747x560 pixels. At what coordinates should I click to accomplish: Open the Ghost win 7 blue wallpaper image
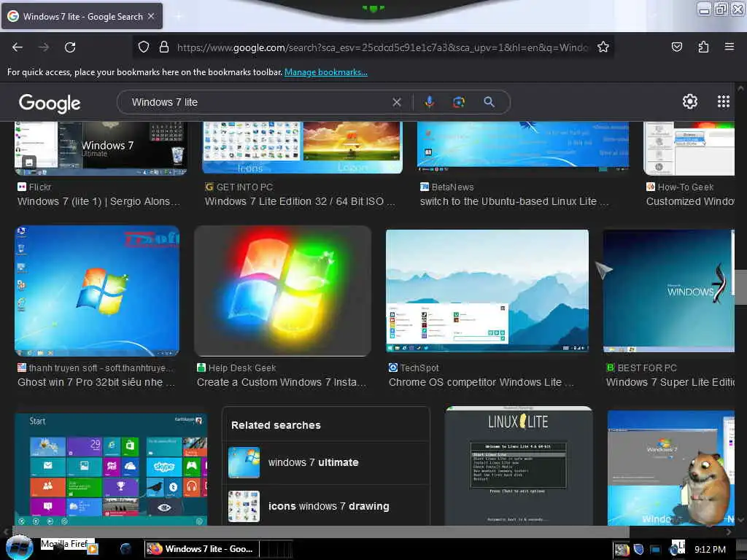97,291
